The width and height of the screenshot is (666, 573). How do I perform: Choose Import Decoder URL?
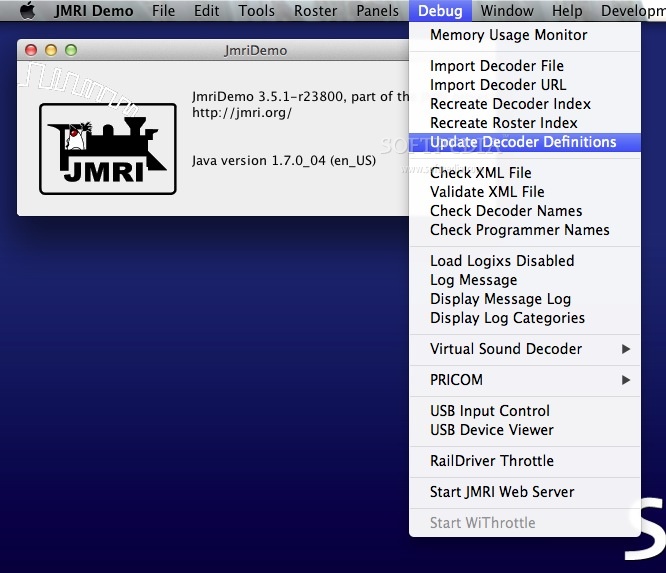click(525, 85)
